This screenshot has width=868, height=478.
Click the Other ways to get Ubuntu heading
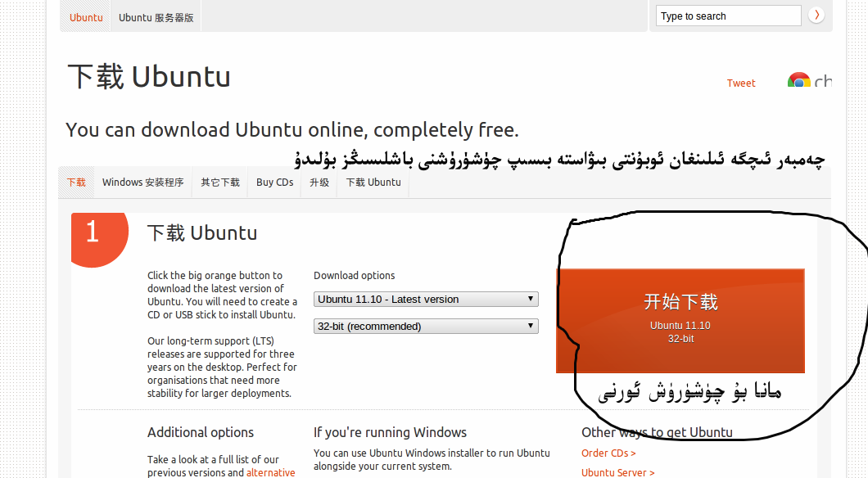point(657,433)
